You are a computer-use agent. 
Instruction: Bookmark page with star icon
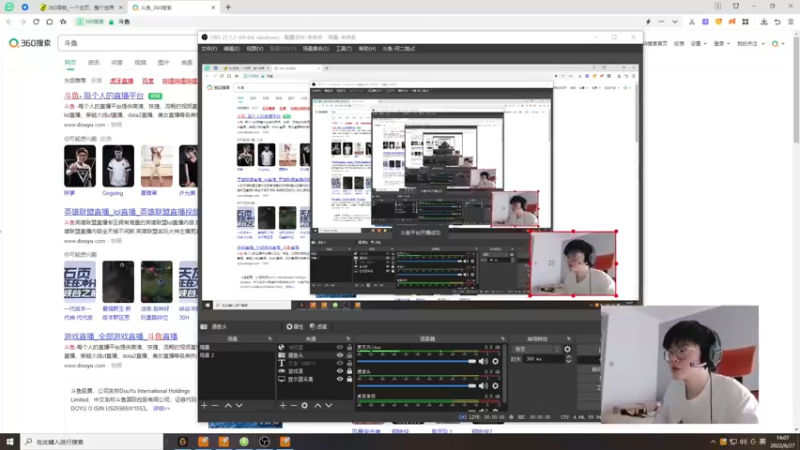(63, 22)
